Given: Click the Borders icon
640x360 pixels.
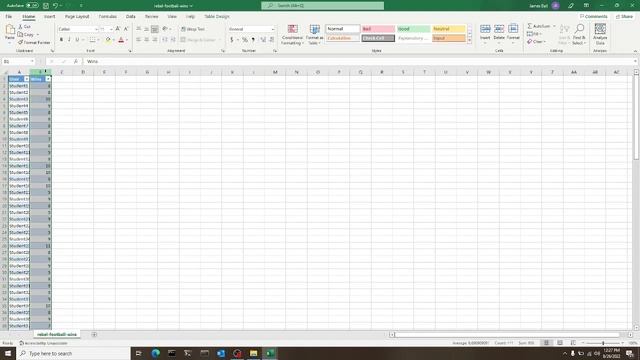Looking at the screenshot, I should click(93, 40).
